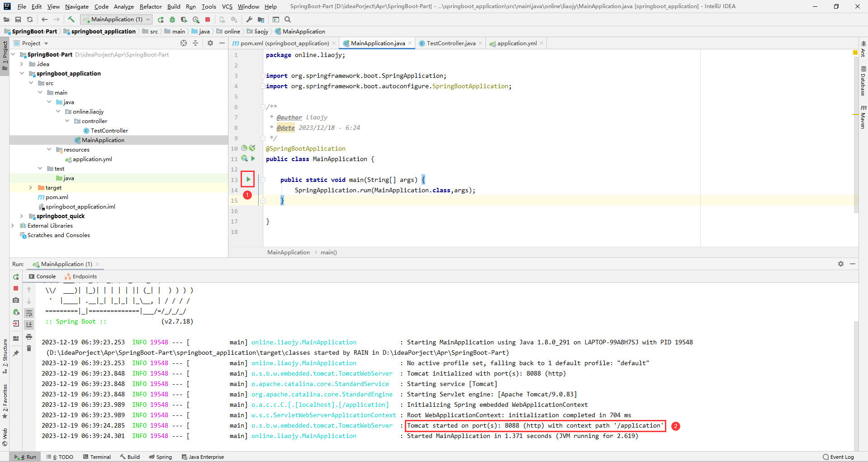Click the Open folder icon in toolbar
Image resolution: width=868 pixels, height=462 pixels.
coord(6,19)
